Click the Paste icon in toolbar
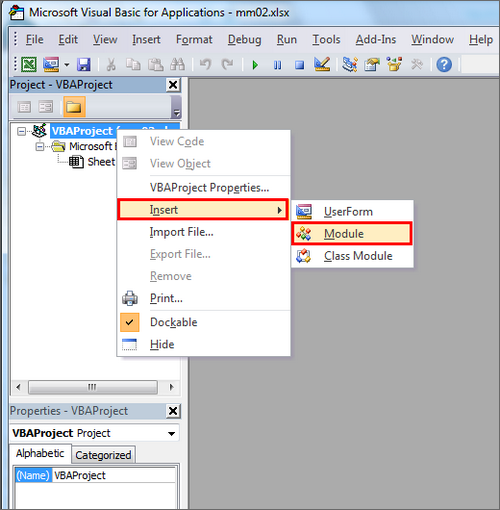The height and width of the screenshot is (510, 500). [x=155, y=64]
